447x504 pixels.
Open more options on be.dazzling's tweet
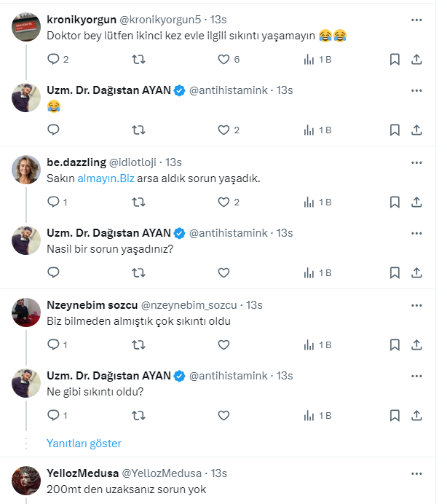click(x=416, y=162)
